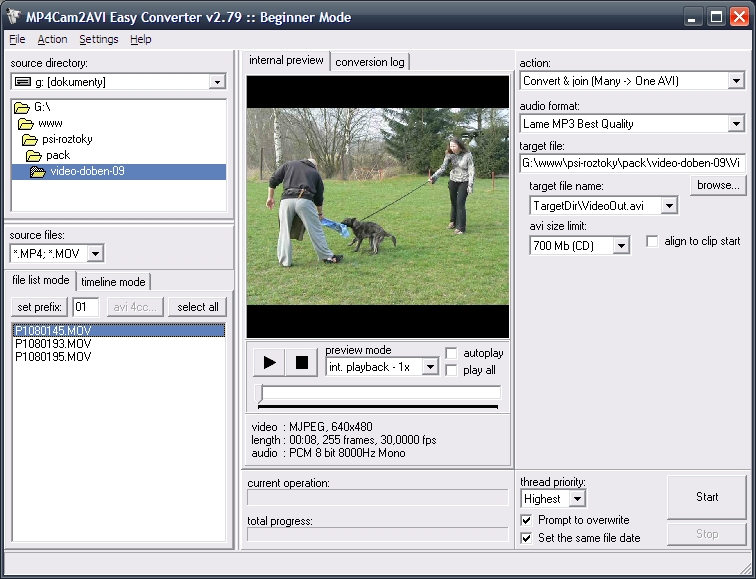Image resolution: width=756 pixels, height=579 pixels.
Task: Uncheck Prompt to overwrite
Action: click(527, 520)
